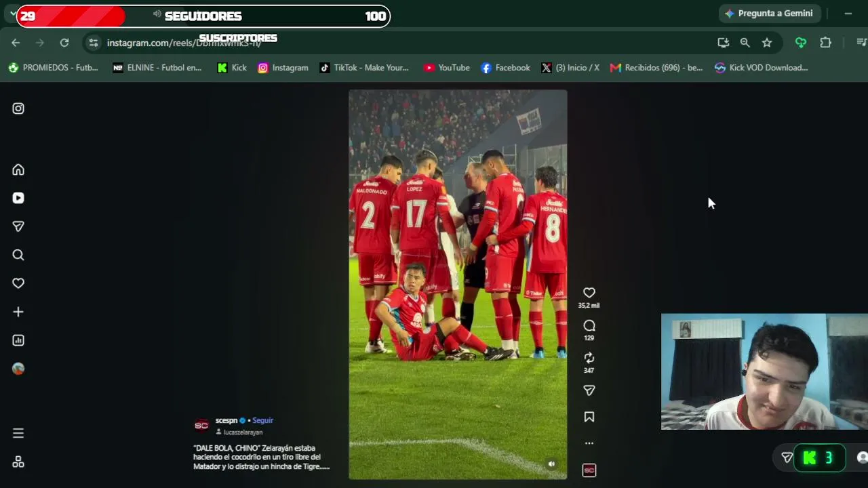The width and height of the screenshot is (868, 488).
Task: Open the scespn profile username
Action: click(x=226, y=420)
